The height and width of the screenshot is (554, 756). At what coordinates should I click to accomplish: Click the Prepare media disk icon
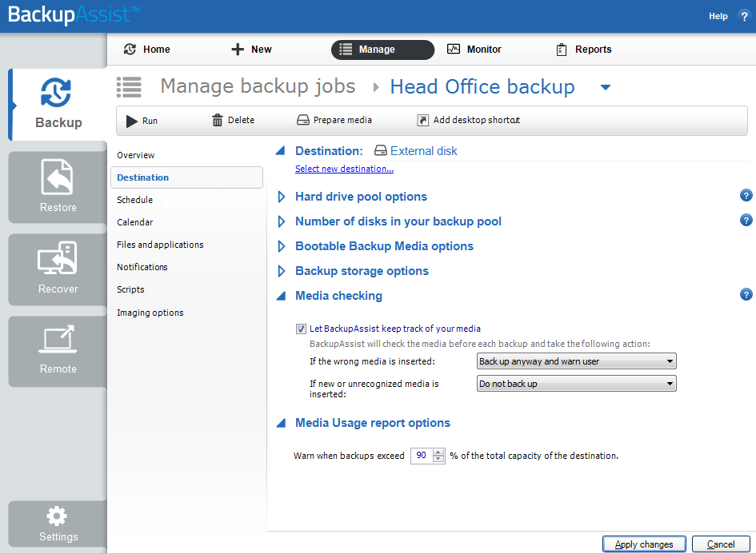pyautogui.click(x=302, y=120)
